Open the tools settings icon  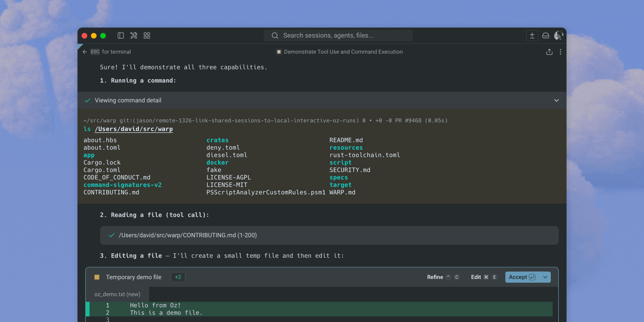click(134, 35)
